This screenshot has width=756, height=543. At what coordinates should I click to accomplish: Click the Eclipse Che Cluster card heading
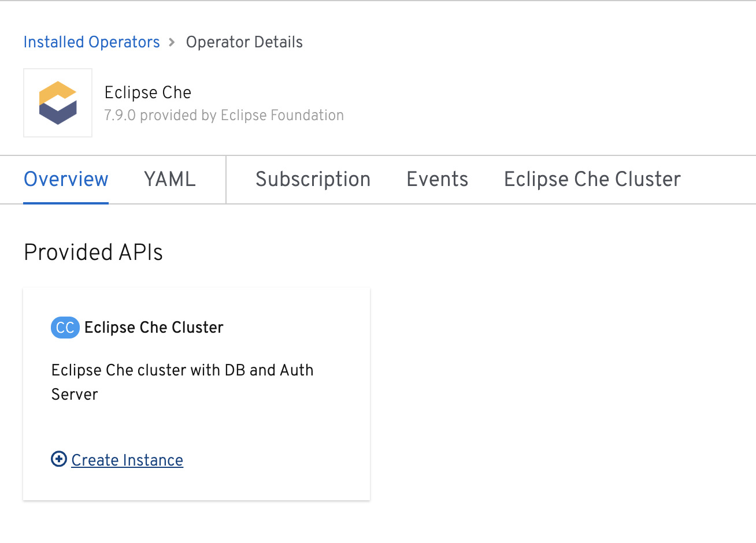click(x=154, y=328)
